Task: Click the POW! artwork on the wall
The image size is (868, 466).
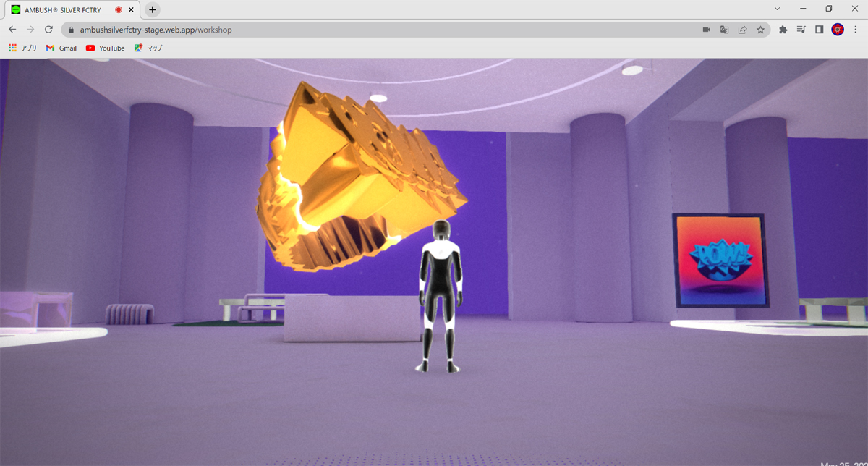Action: 720,260
